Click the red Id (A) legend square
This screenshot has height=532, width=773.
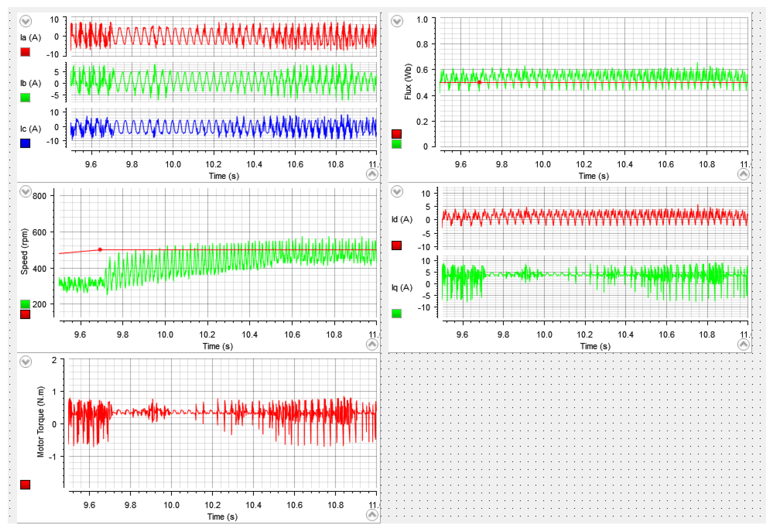(396, 246)
